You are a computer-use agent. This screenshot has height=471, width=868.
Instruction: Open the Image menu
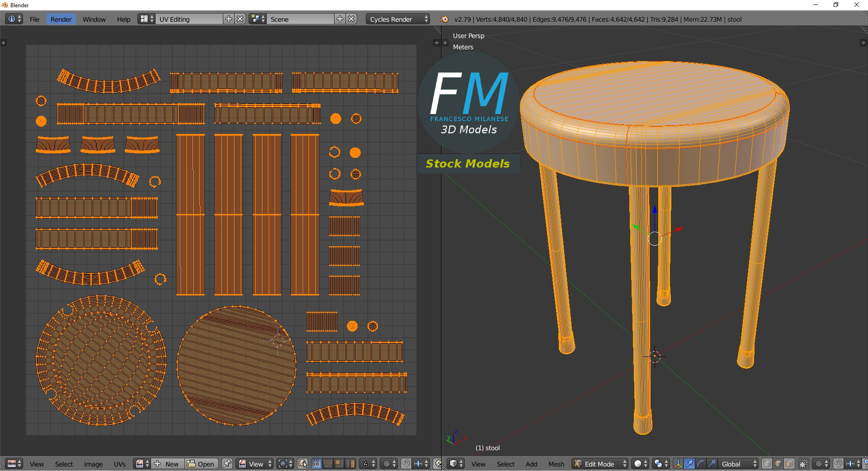click(93, 464)
